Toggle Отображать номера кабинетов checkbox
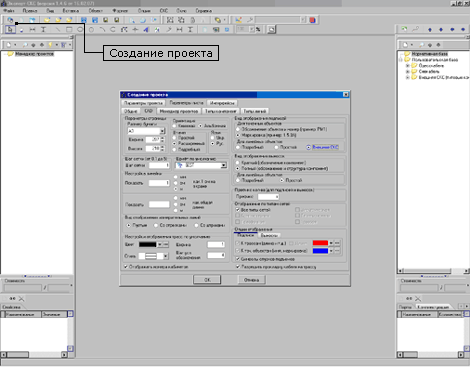 (126, 267)
